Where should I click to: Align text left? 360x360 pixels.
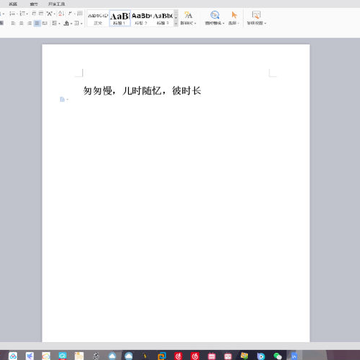pos(13,23)
